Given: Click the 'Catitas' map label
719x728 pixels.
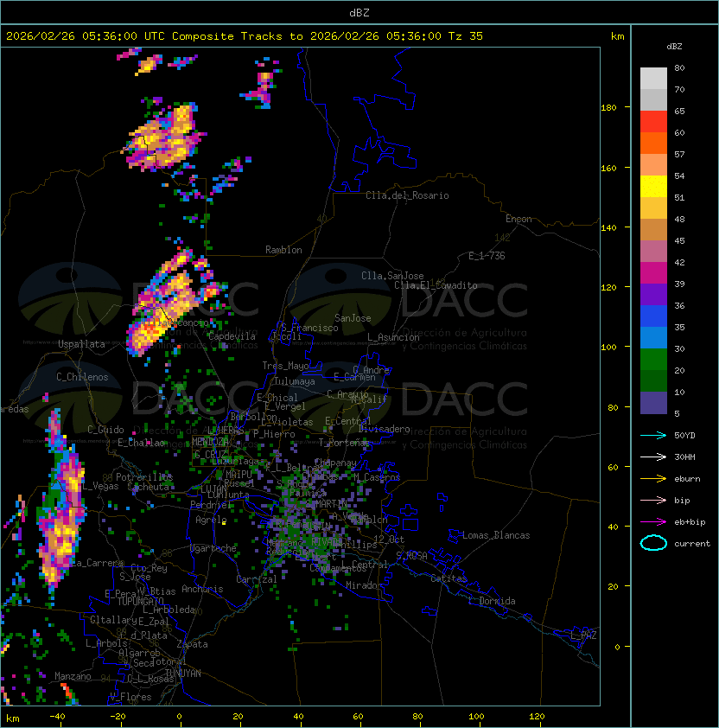Looking at the screenshot, I should coord(449,578).
